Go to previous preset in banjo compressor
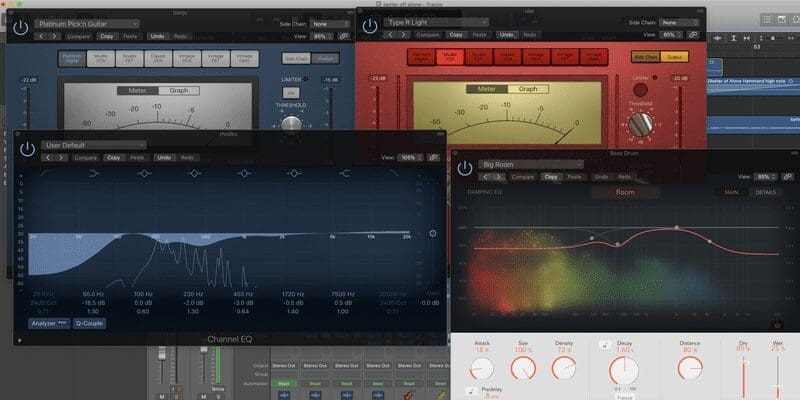The image size is (800, 400). (41, 36)
